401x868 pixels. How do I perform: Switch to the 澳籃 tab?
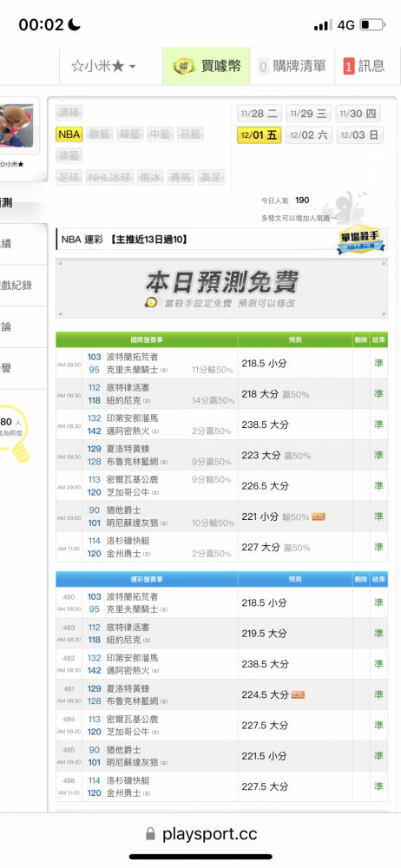click(x=69, y=155)
